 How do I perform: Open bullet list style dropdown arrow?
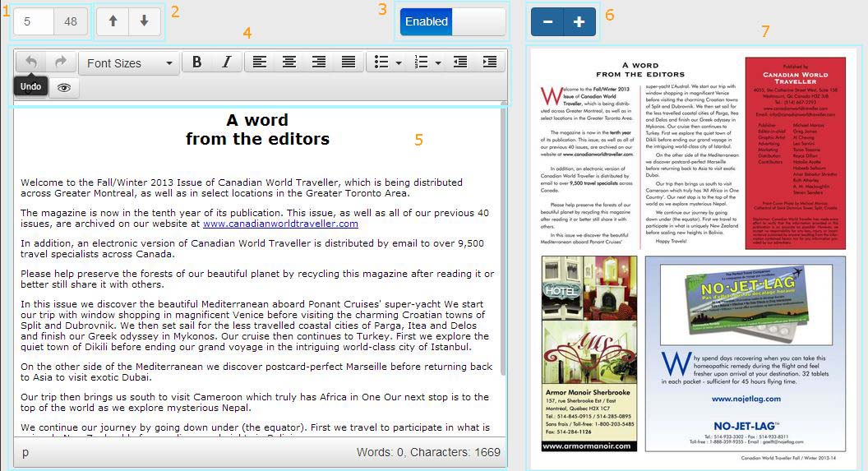tap(399, 63)
